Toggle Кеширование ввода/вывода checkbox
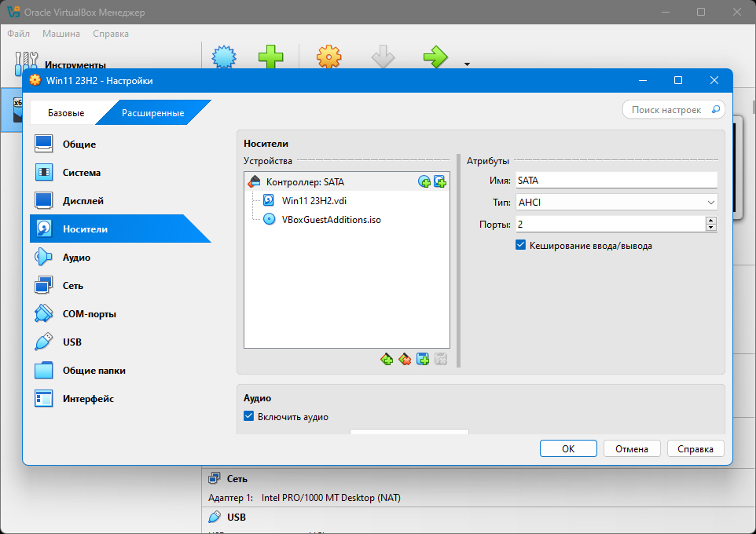 (x=521, y=245)
